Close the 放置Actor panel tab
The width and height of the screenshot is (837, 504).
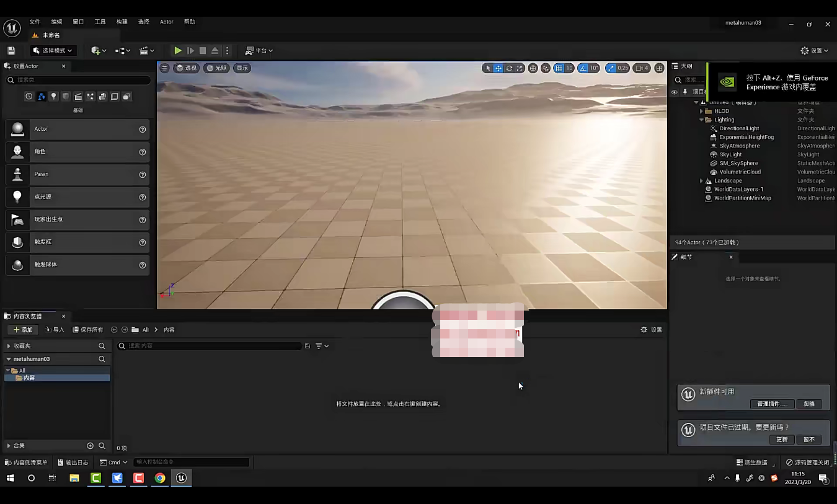63,66
